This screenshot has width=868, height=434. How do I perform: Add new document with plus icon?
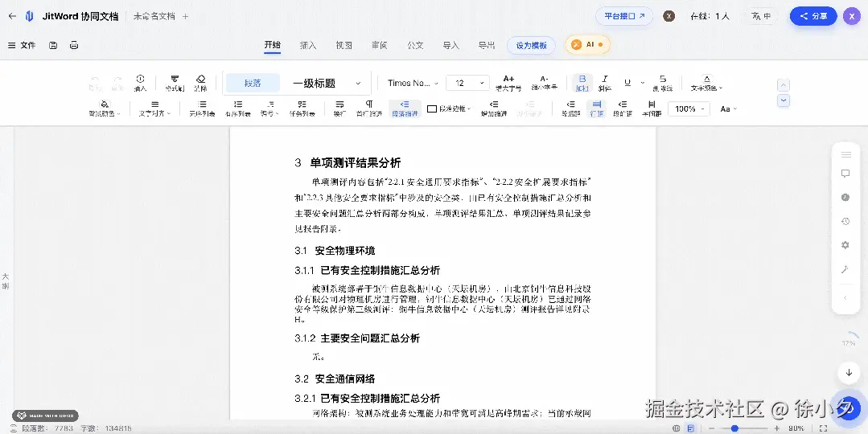point(186,17)
